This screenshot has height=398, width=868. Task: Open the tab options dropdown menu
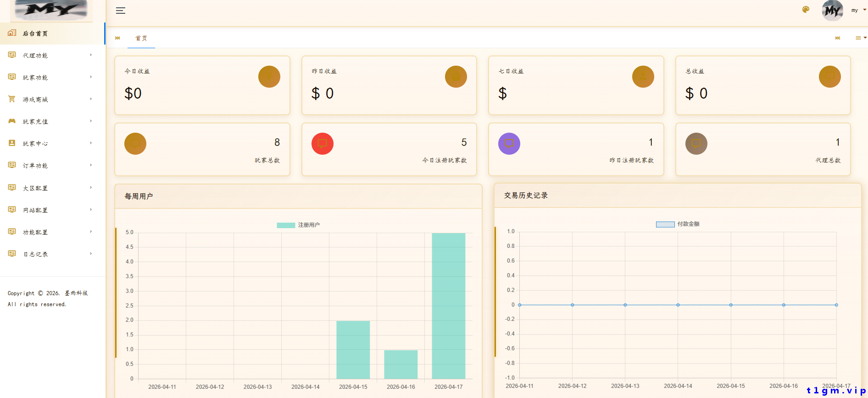860,38
